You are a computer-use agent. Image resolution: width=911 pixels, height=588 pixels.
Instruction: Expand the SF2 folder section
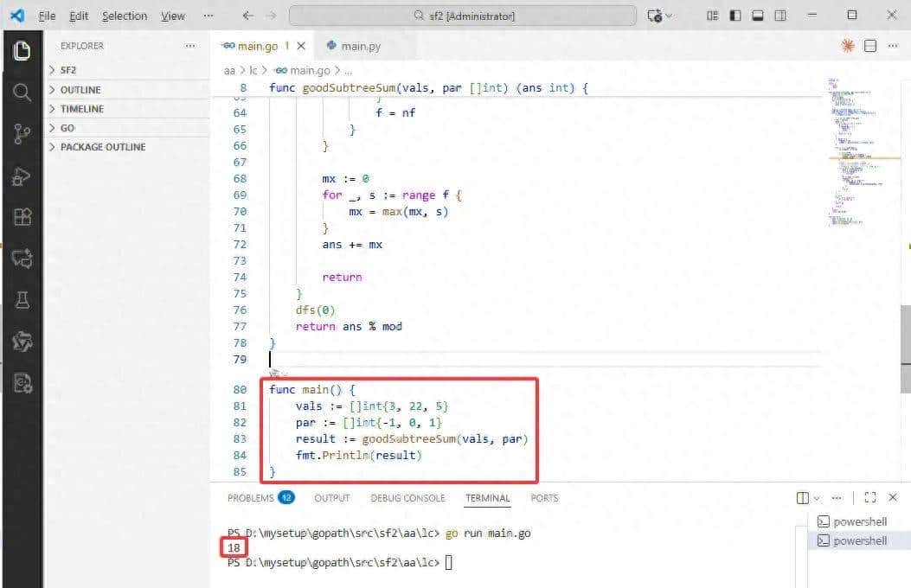pos(126,70)
